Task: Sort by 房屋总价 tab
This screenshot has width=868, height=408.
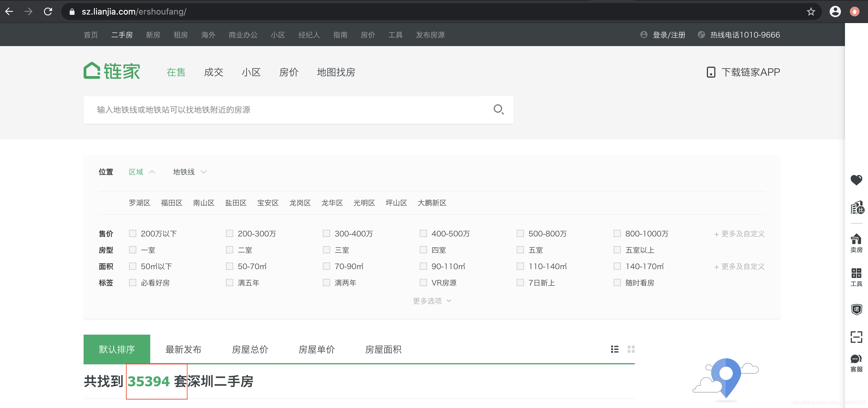Action: click(x=250, y=349)
